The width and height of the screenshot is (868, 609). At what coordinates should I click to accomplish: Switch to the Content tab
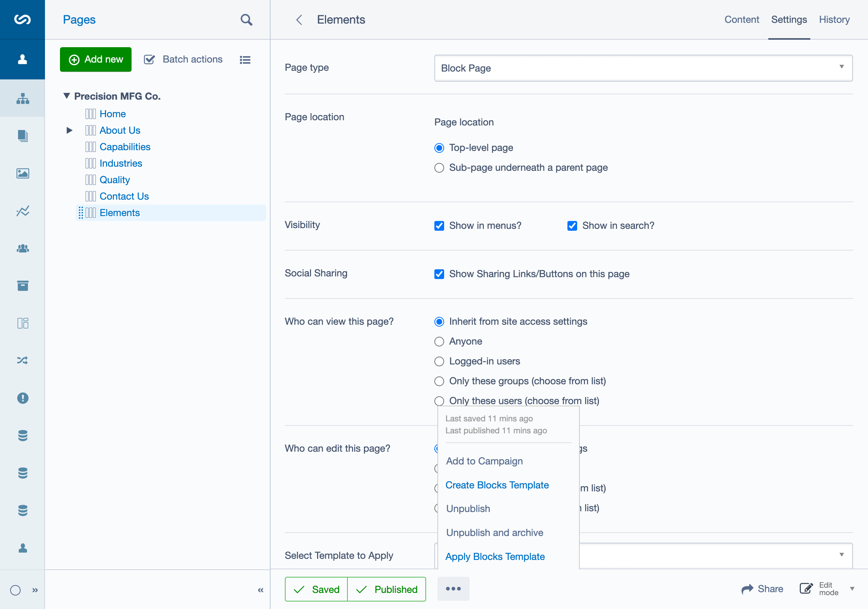[x=741, y=19]
